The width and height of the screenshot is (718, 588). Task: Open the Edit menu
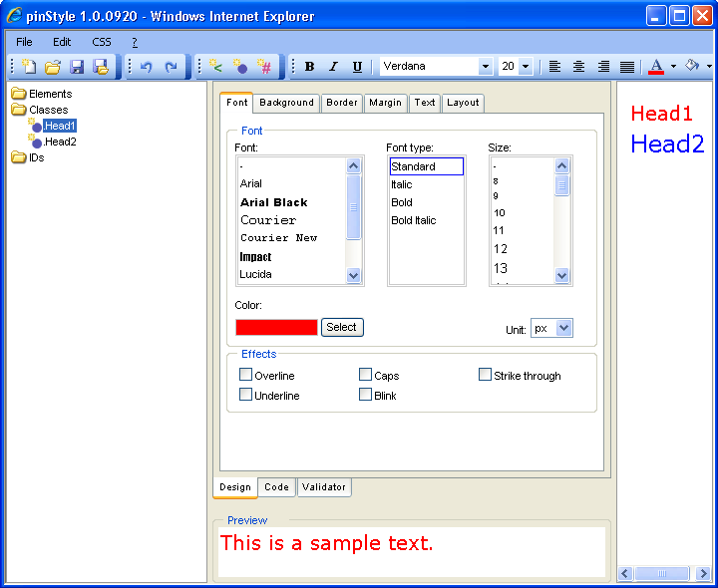click(x=62, y=42)
